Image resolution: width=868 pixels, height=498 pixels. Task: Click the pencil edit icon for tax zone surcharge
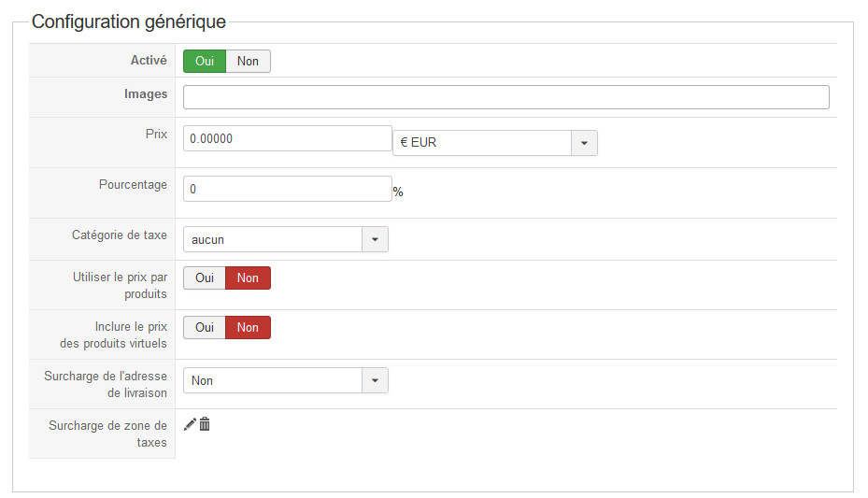[190, 424]
